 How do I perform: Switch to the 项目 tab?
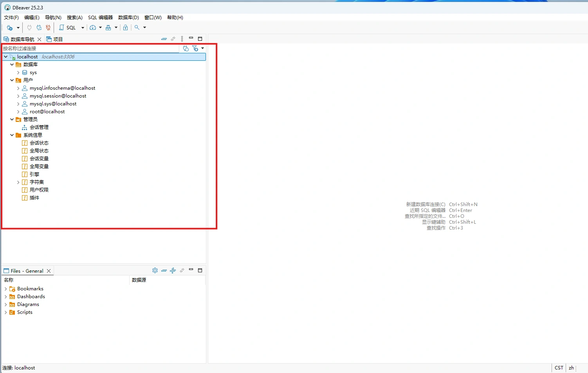(x=55, y=39)
